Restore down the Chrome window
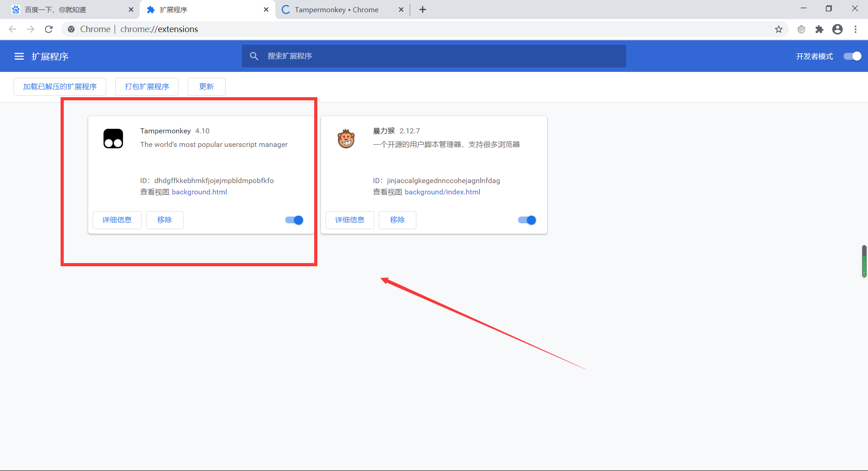The width and height of the screenshot is (868, 471). tap(829, 9)
